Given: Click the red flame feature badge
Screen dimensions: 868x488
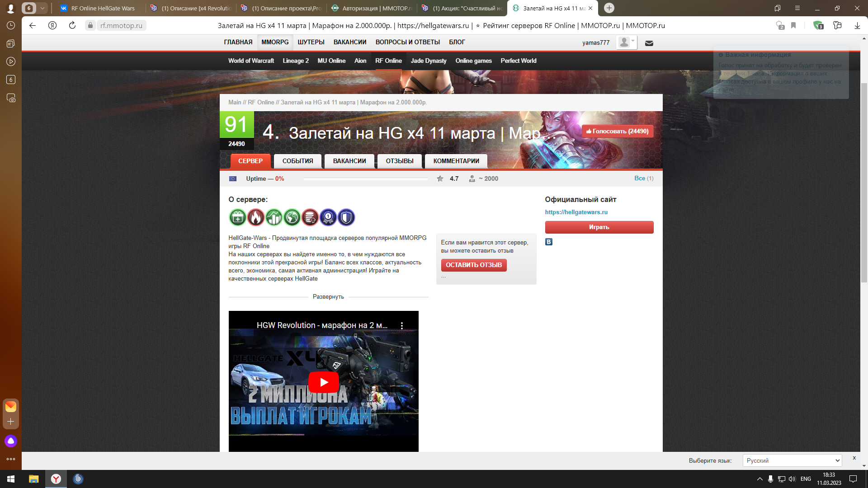Looking at the screenshot, I should [x=255, y=217].
